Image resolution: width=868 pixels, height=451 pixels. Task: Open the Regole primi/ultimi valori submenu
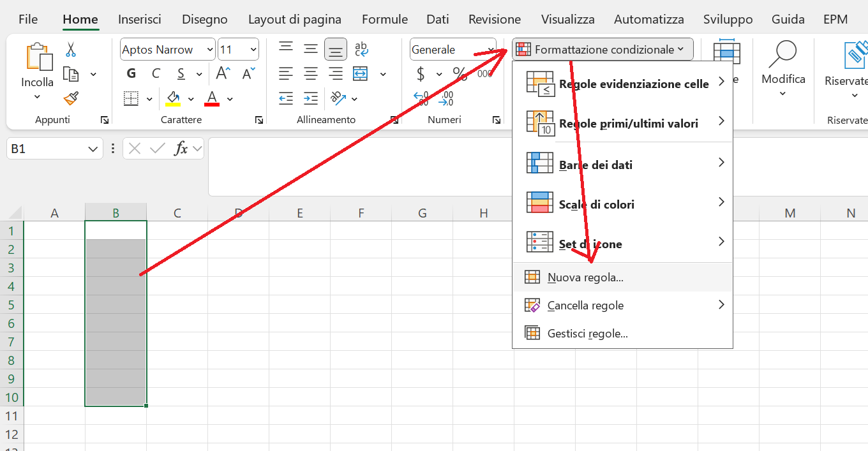coord(622,123)
